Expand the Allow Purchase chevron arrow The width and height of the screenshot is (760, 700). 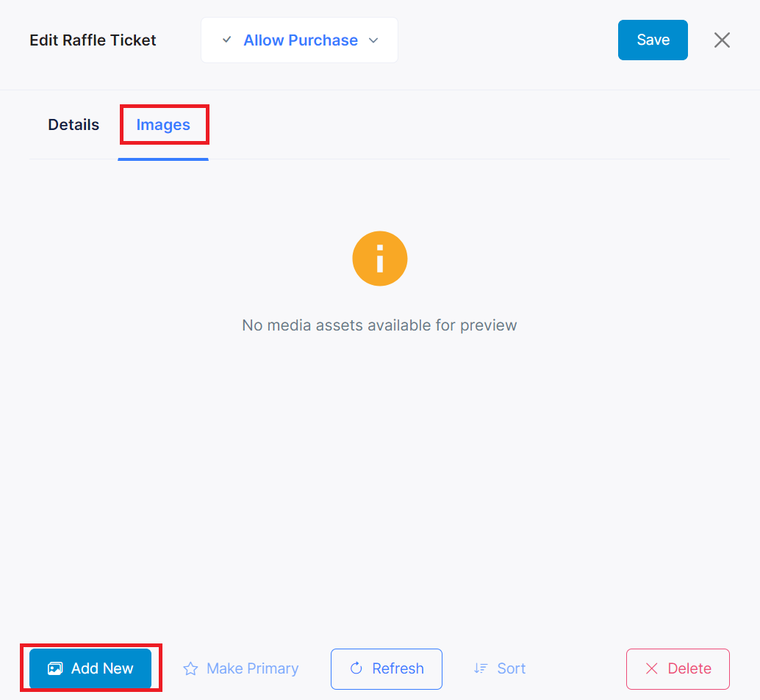373,40
